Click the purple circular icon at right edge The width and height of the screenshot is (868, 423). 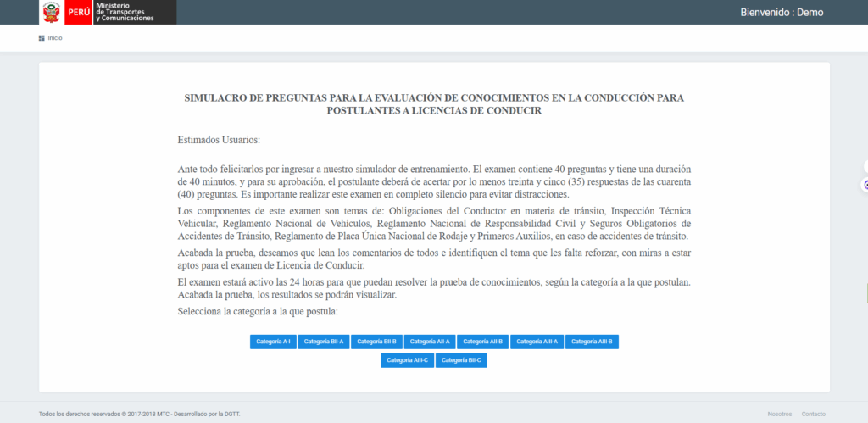[x=865, y=184]
